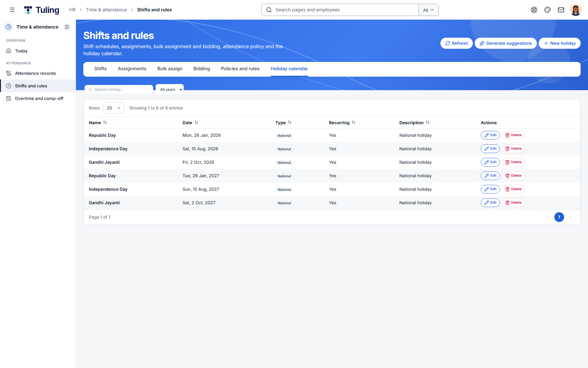The height and width of the screenshot is (368, 588).
Task: Click Generate suggestions button
Action: coord(506,43)
